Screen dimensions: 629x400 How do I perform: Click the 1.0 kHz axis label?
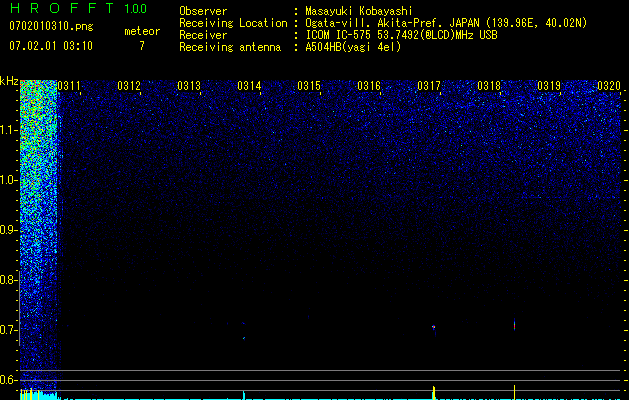point(8,180)
